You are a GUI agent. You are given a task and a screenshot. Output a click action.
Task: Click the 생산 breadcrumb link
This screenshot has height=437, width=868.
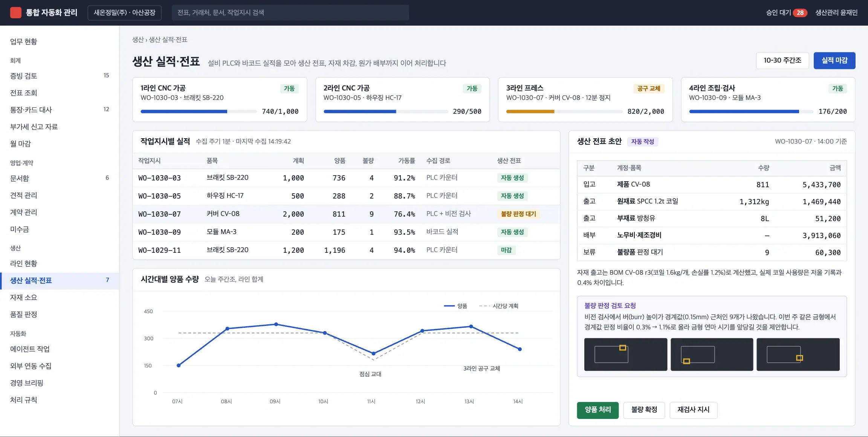(x=138, y=40)
